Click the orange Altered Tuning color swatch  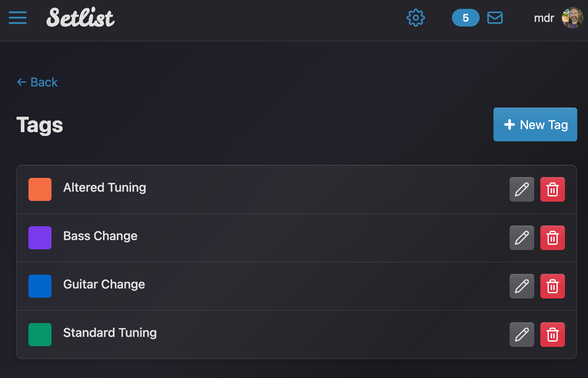[x=40, y=189]
